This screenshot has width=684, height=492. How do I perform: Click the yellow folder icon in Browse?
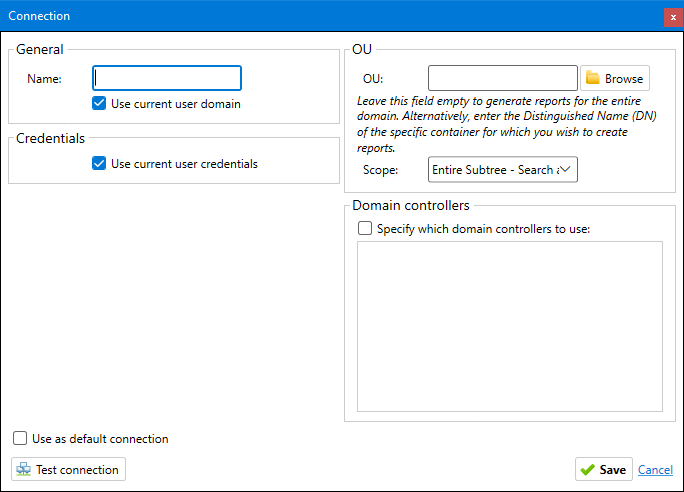592,78
